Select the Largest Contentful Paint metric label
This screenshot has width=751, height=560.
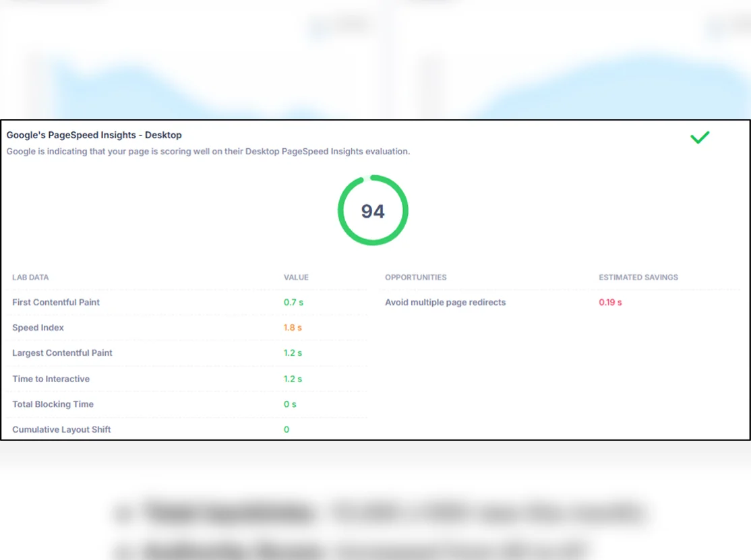click(x=62, y=353)
